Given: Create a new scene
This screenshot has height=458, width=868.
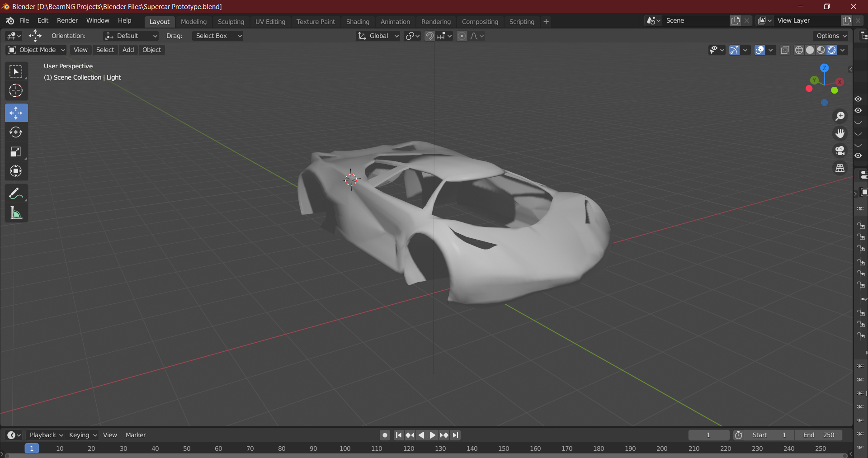Looking at the screenshot, I should pyautogui.click(x=736, y=20).
